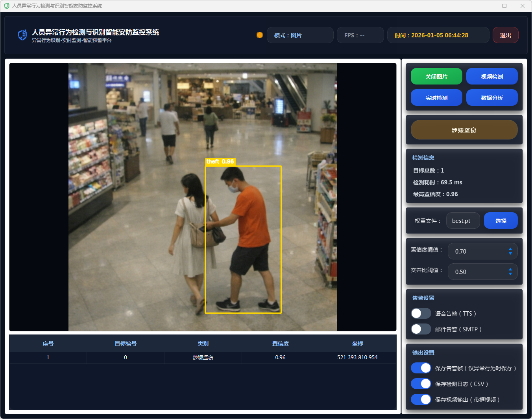Turn off save detection log CSV
The width and height of the screenshot is (532, 419).
coord(421,384)
